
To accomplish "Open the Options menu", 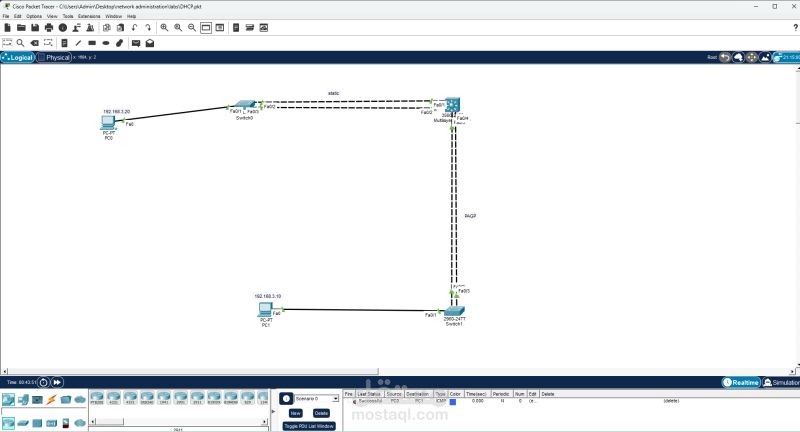I will (x=34, y=16).
